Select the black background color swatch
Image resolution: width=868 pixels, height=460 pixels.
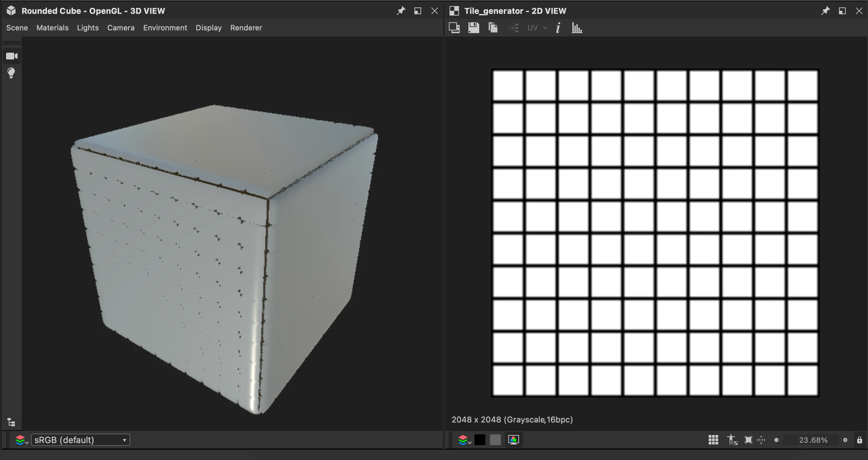pyautogui.click(x=480, y=440)
